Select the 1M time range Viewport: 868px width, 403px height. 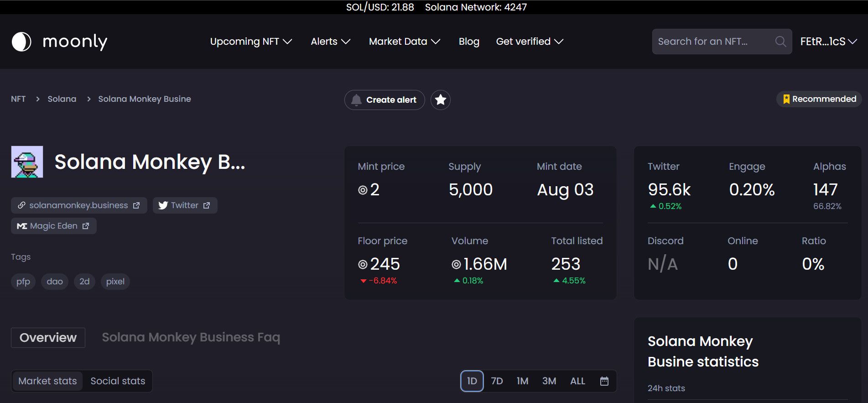[x=522, y=381]
